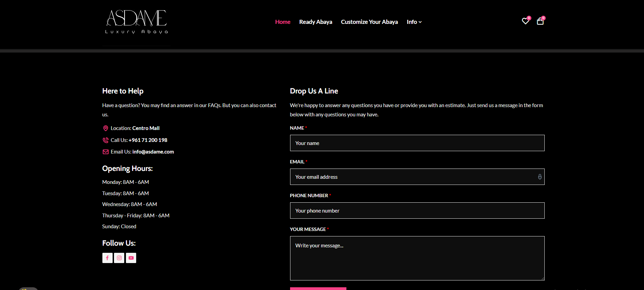Image resolution: width=644 pixels, height=290 pixels.
Task: Call the +961 71 200 198 number link
Action: point(148,140)
